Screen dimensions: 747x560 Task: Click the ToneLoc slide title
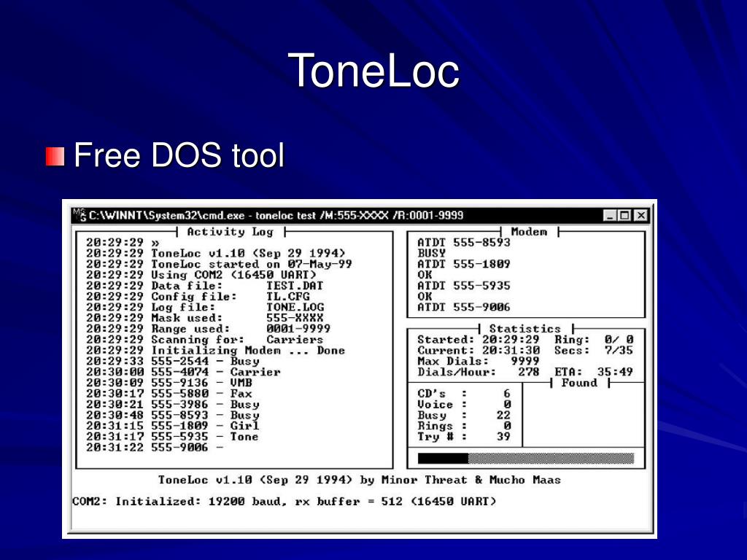(373, 71)
